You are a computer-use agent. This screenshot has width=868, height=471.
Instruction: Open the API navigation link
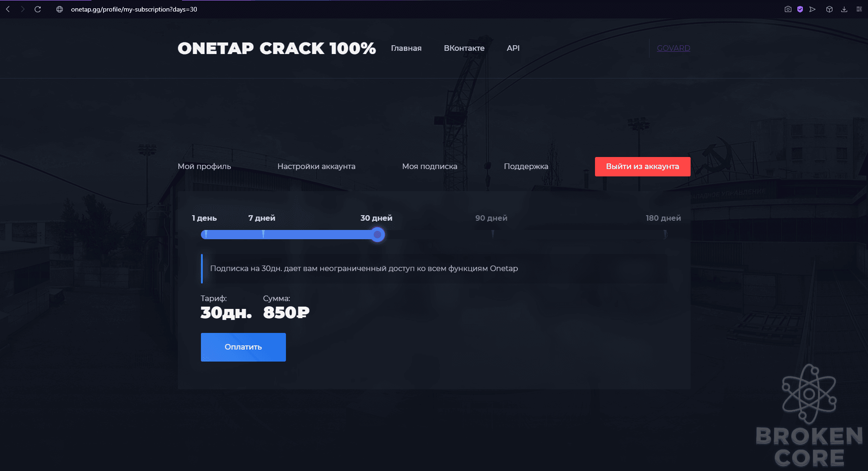click(513, 48)
